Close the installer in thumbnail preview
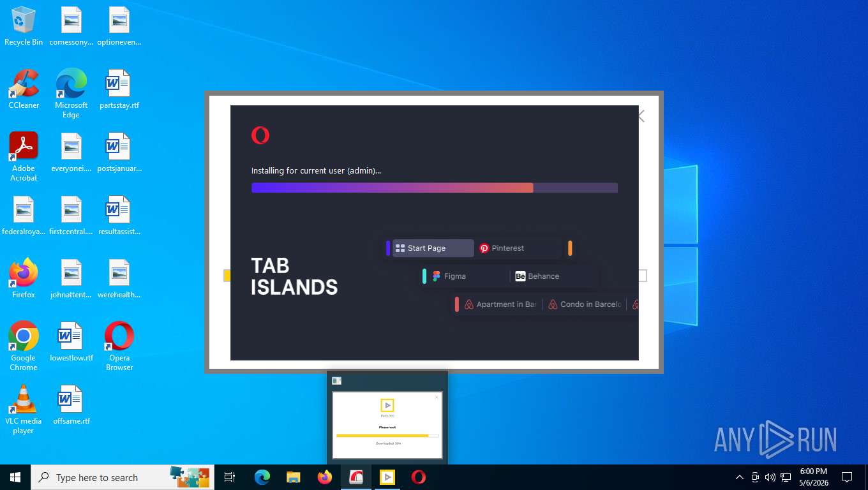The height and width of the screenshot is (490, 868). 437,397
